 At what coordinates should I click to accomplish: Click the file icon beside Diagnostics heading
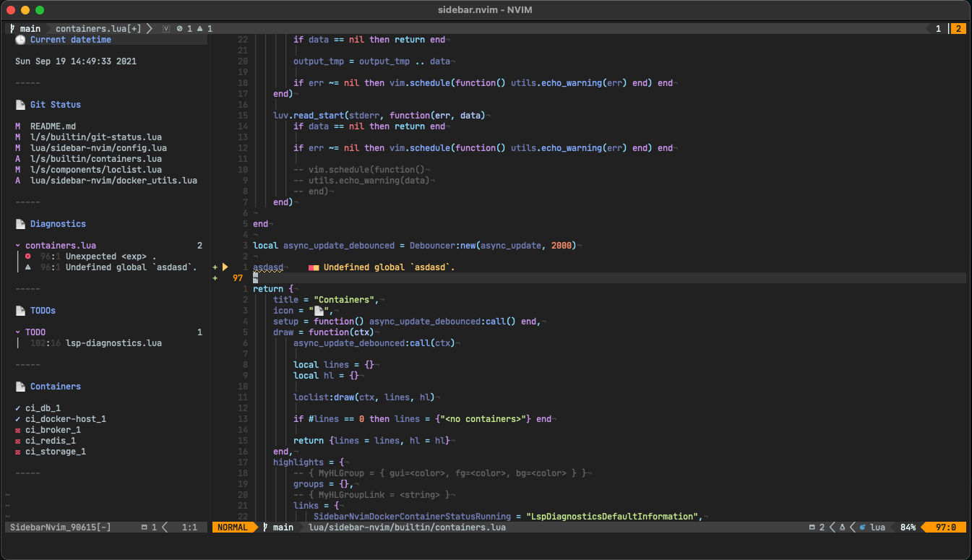[x=20, y=224]
